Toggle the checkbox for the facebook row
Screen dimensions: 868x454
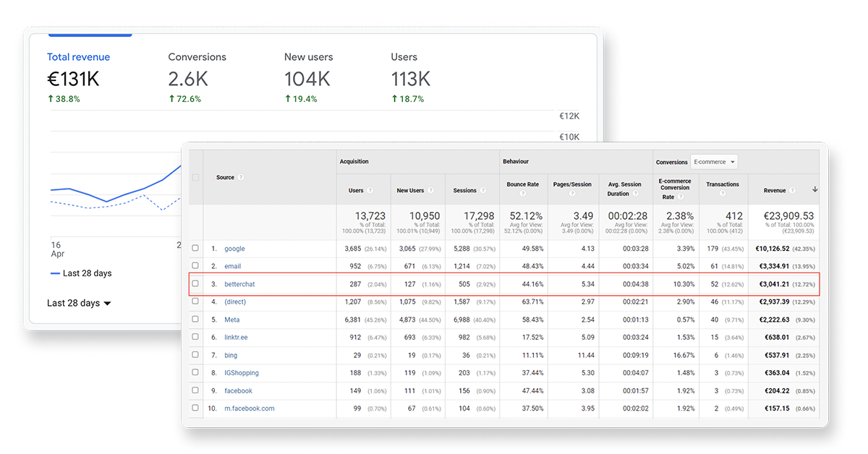click(x=195, y=390)
